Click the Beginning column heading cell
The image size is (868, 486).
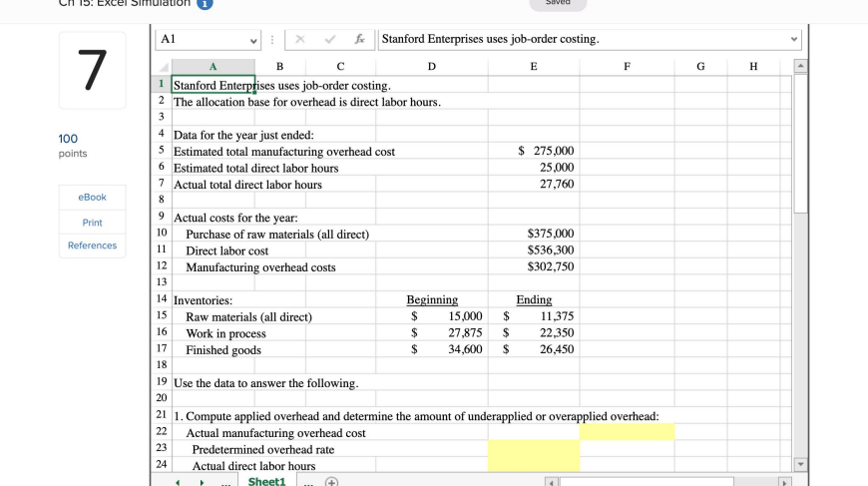coord(432,299)
